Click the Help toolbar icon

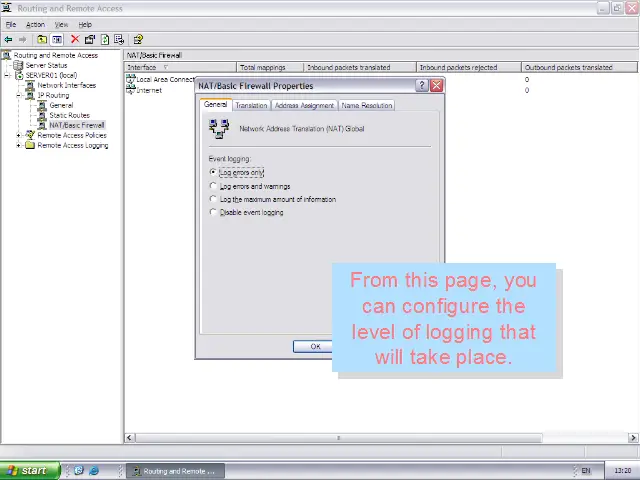[x=138, y=40]
